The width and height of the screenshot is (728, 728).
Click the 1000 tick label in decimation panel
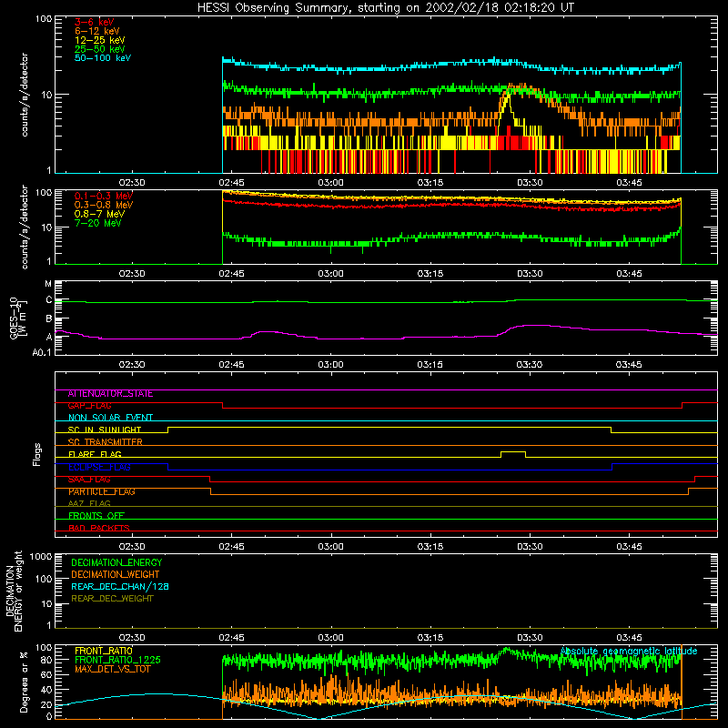click(41, 556)
